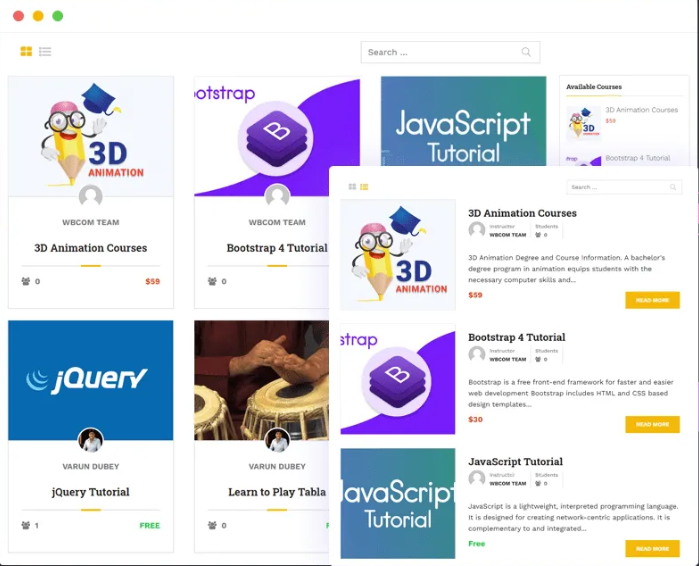The image size is (699, 566).
Task: Open Learn to Play Tabla card image
Action: point(262,380)
